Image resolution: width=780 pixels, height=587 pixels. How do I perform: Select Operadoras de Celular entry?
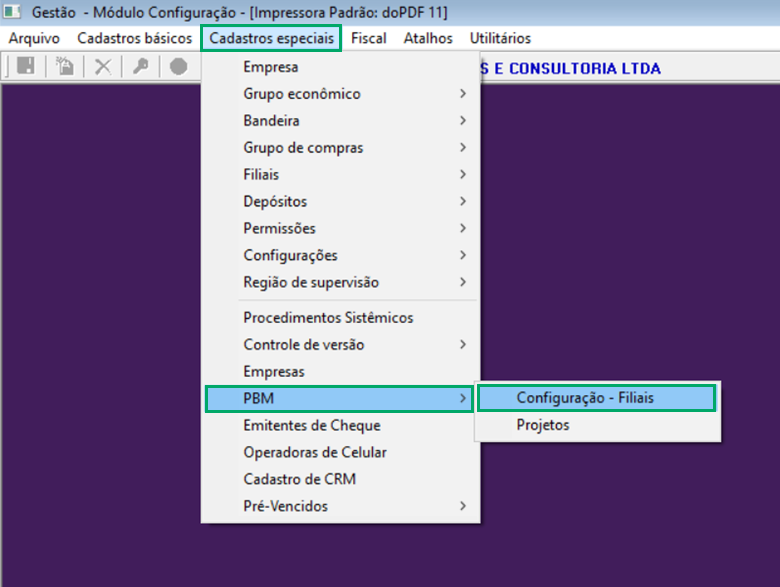(x=340, y=452)
